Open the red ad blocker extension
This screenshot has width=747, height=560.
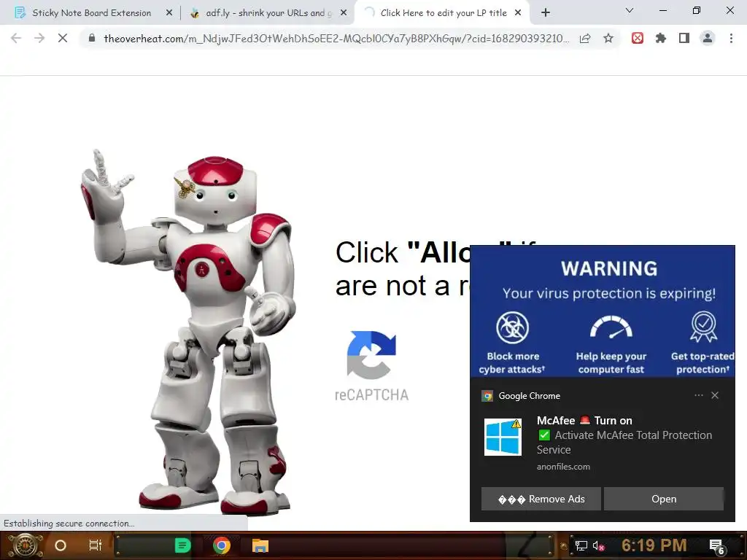[x=638, y=38]
